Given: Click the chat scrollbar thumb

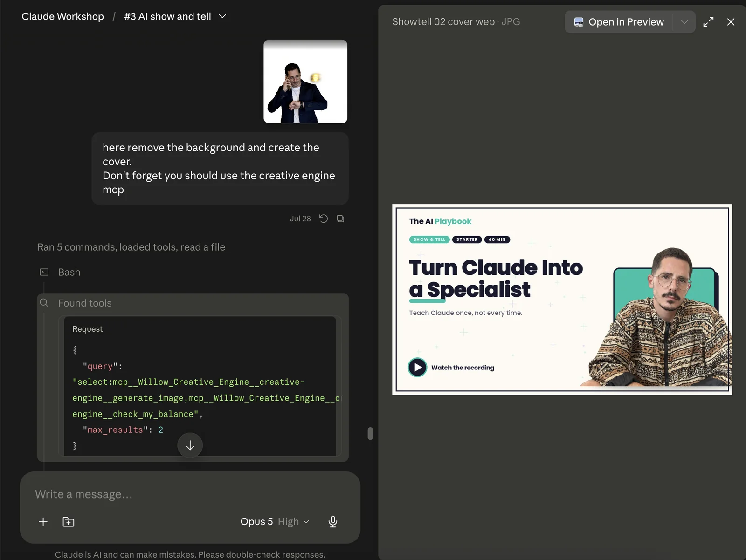Looking at the screenshot, I should pyautogui.click(x=370, y=433).
